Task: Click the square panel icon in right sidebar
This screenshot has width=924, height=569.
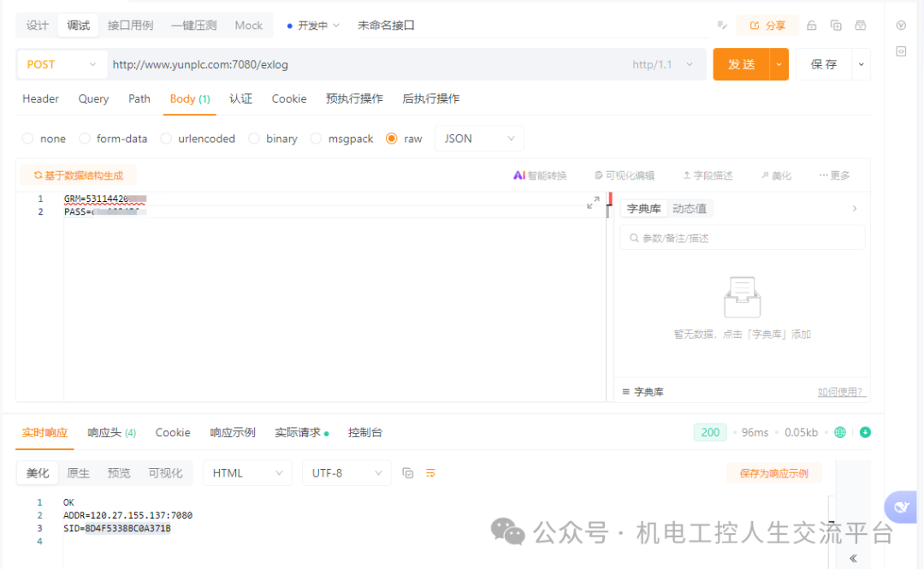Action: click(x=901, y=51)
